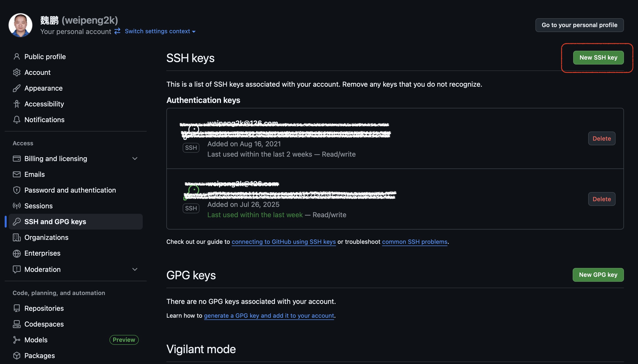Viewport: 638px width, 364px height.
Task: Click the Account gear icon
Action: tap(17, 72)
